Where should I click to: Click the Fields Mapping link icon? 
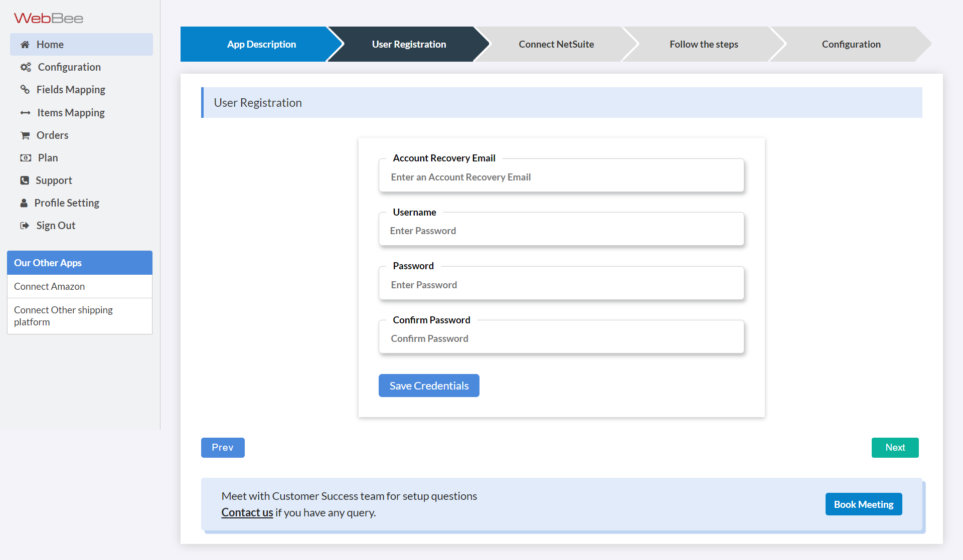point(25,90)
